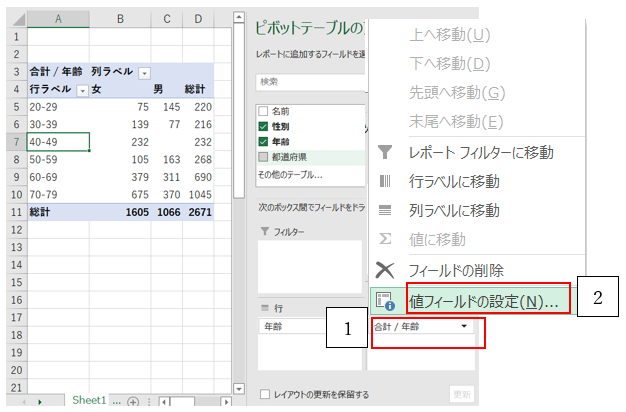Open the 列ラベル filter dropdown
This screenshot has width=626, height=412.
[x=144, y=73]
